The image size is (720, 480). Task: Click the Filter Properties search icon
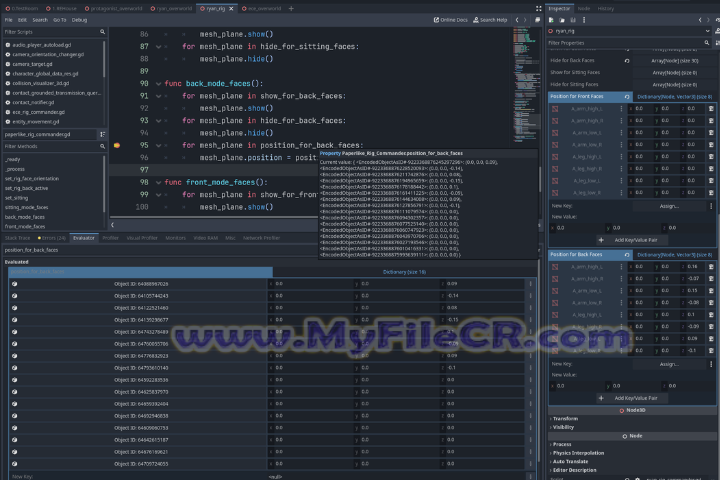(707, 43)
